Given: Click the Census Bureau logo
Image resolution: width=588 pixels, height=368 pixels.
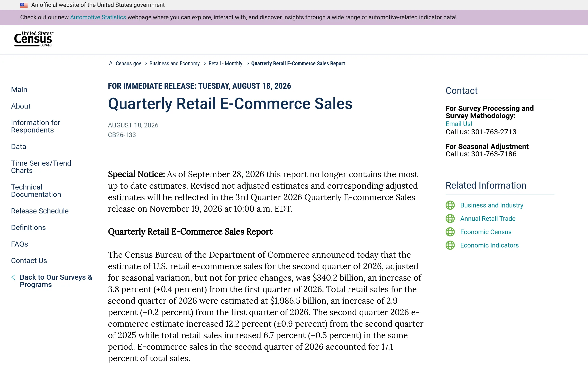Looking at the screenshot, I should [x=34, y=39].
